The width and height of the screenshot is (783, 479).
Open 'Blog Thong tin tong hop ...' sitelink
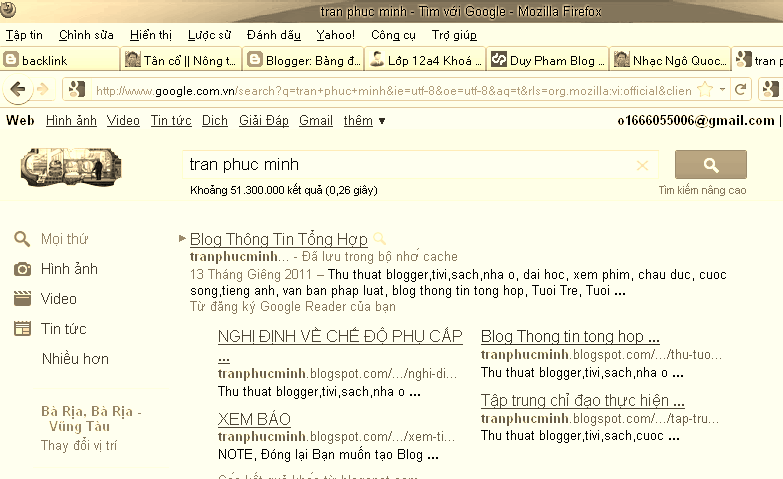[570, 336]
